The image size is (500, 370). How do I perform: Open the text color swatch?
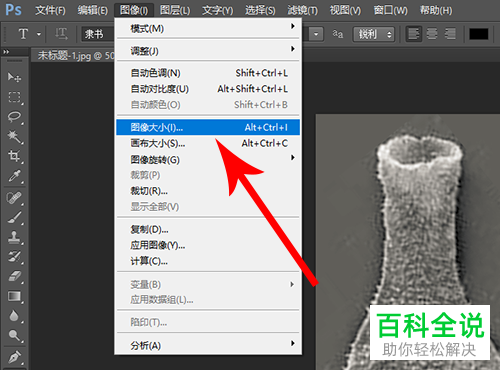coord(479,34)
